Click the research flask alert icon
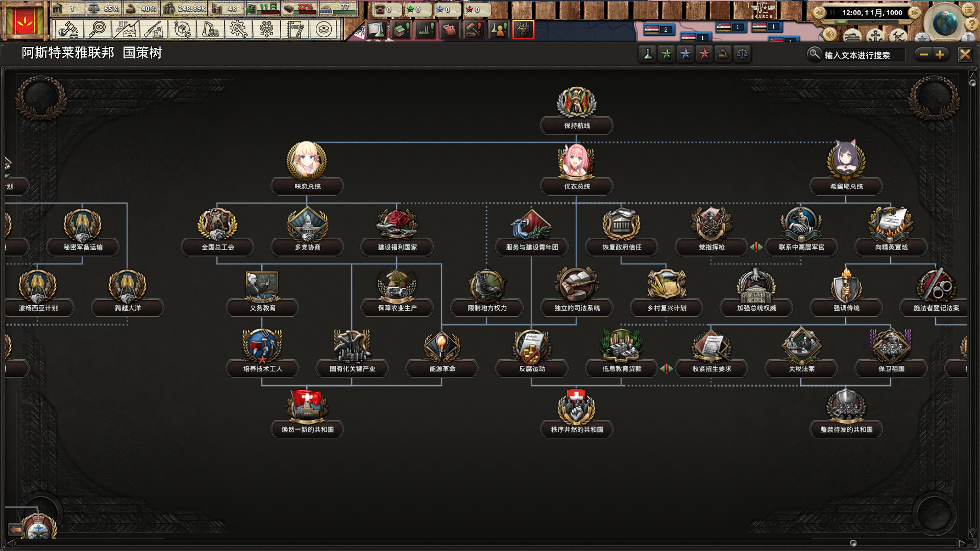Viewport: 980px width, 551px height. pyautogui.click(x=376, y=30)
